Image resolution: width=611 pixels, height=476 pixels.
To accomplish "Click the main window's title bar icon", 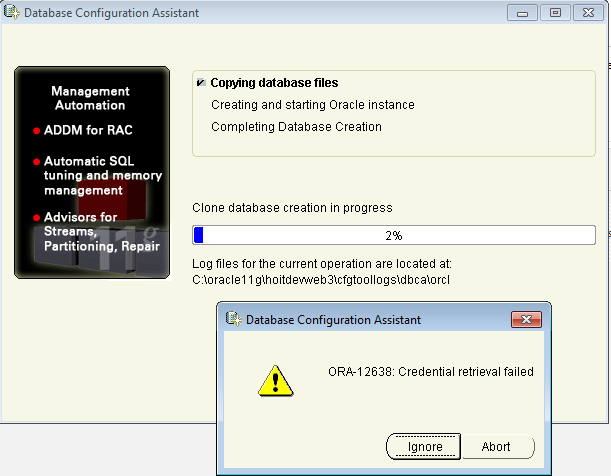I will (12, 12).
